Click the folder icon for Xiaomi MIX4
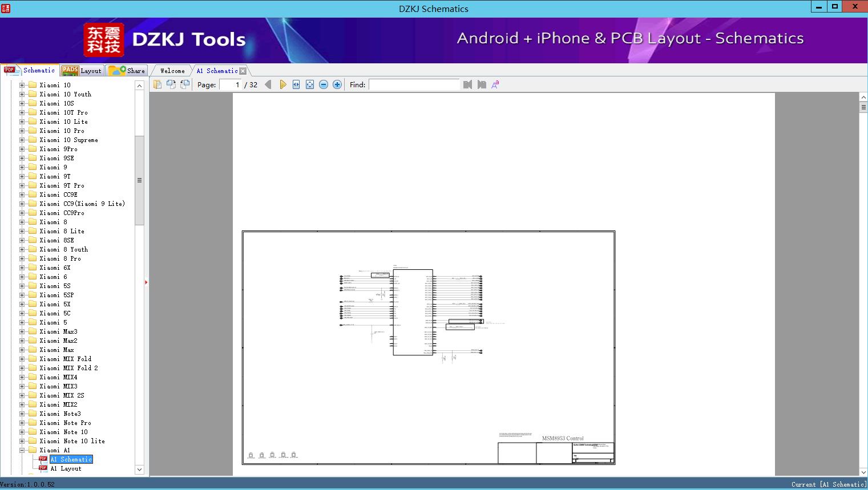Viewport: 868px width, 490px height. [x=33, y=377]
